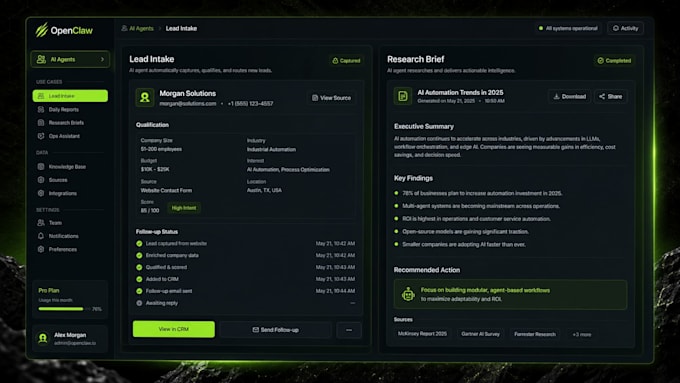Screen dimensions: 680x383
Task: Click the Send Follow-up button
Action: tap(276, 330)
